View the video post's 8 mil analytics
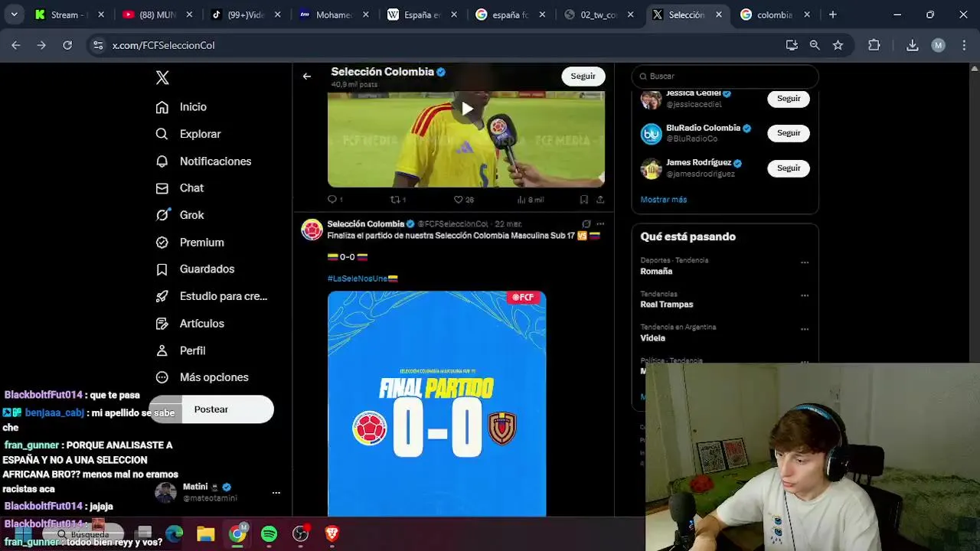The width and height of the screenshot is (980, 551). 530,199
